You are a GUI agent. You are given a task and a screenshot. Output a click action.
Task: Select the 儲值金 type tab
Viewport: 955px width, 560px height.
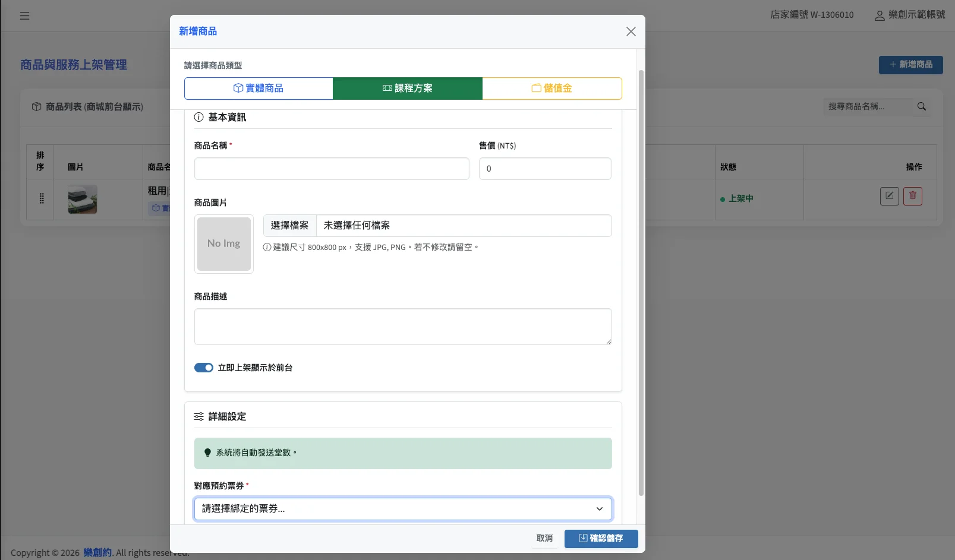(x=552, y=88)
